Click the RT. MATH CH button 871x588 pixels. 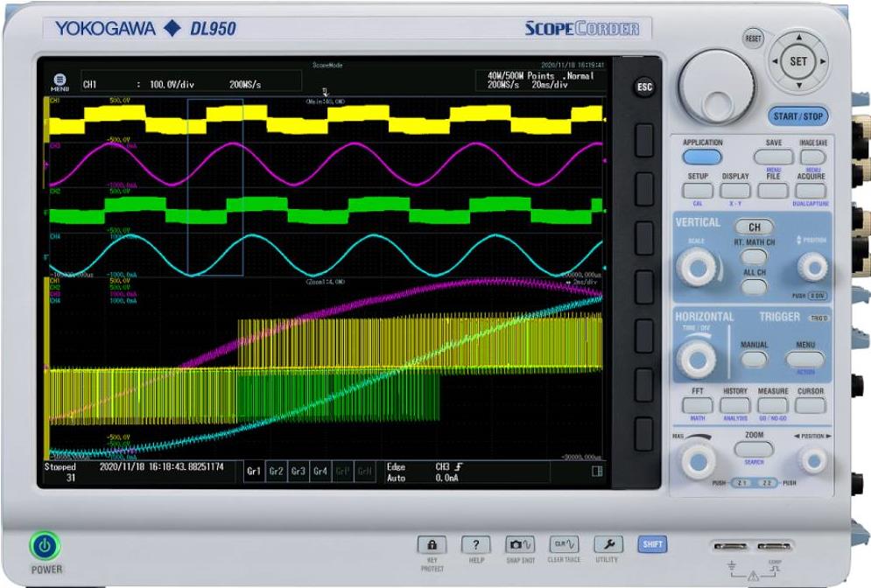tap(754, 256)
